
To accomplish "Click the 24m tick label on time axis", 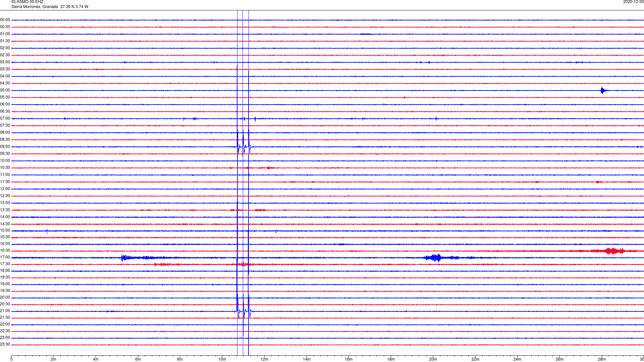I will click(517, 359).
